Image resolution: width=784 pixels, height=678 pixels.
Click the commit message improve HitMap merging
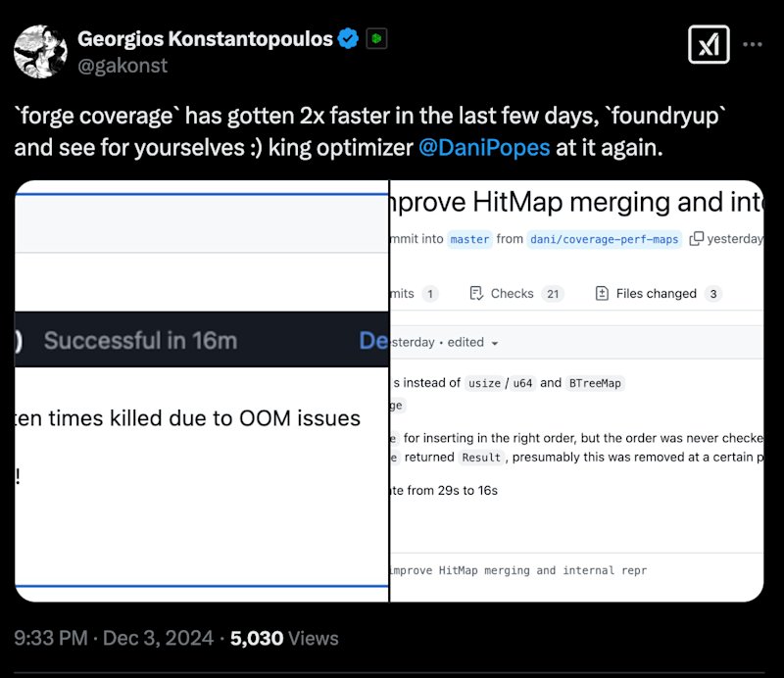[518, 570]
